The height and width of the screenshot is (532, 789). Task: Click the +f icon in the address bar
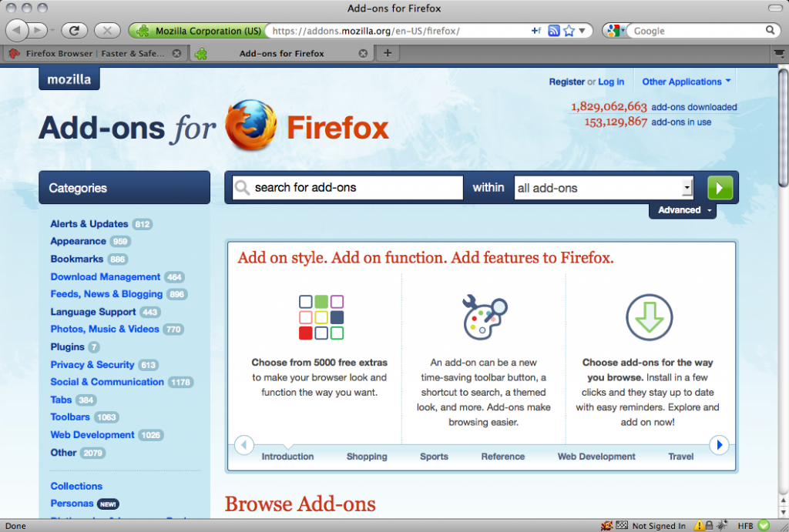[x=536, y=31]
